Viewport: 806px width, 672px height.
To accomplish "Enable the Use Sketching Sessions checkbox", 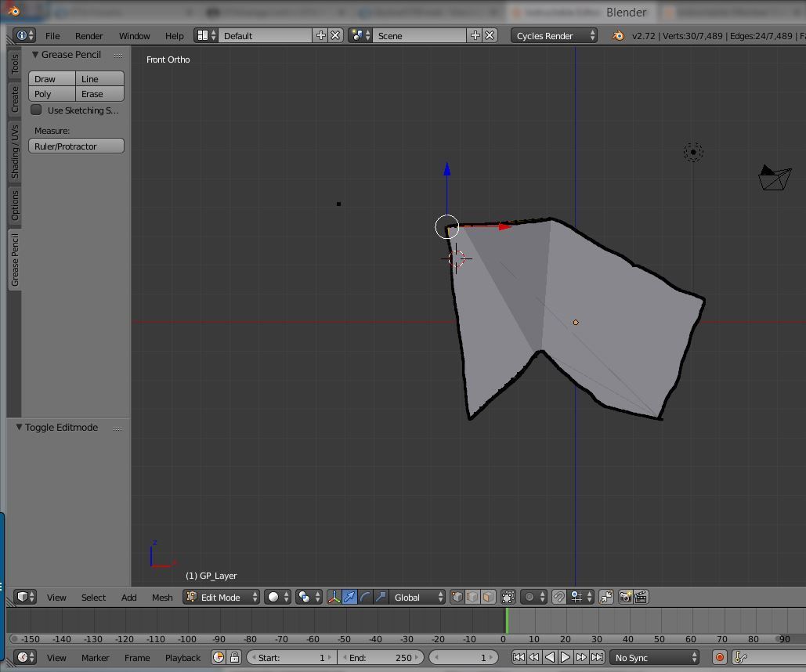I will [x=36, y=110].
